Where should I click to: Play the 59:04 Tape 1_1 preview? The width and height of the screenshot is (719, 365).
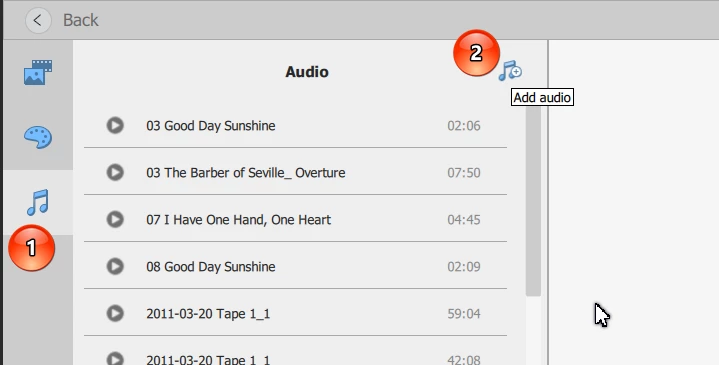coord(115,313)
